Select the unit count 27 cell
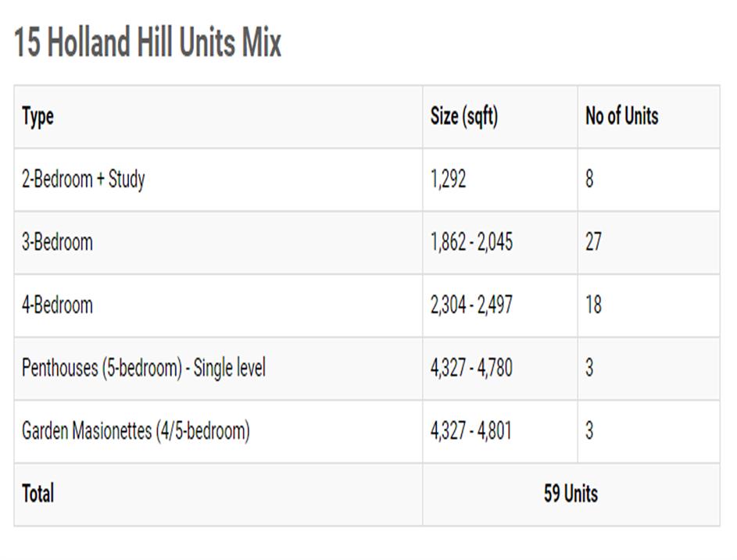 [593, 242]
